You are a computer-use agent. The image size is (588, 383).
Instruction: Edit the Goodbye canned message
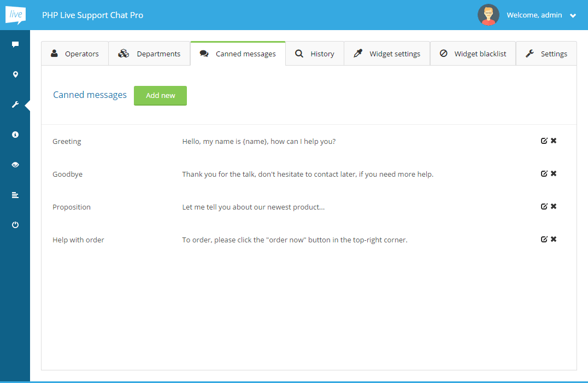544,174
